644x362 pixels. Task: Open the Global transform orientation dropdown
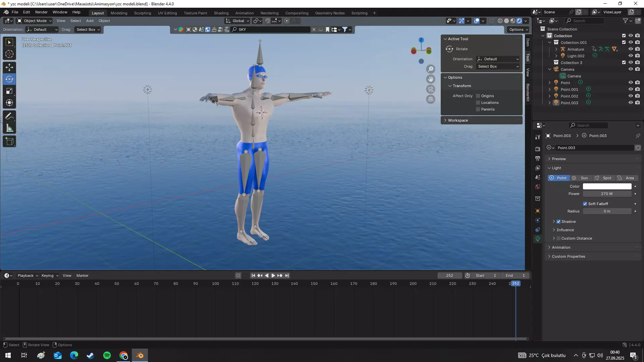coord(237,21)
